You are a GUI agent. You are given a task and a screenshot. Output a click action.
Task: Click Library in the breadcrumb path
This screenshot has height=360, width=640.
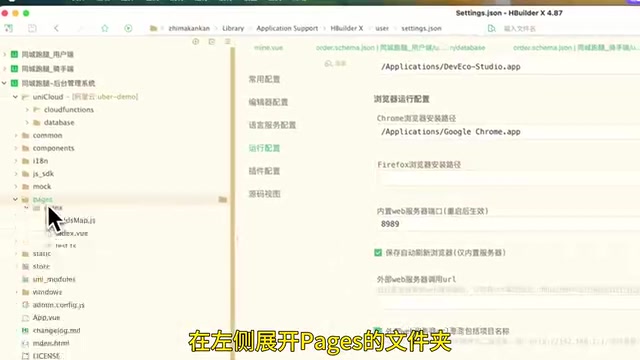[233, 28]
